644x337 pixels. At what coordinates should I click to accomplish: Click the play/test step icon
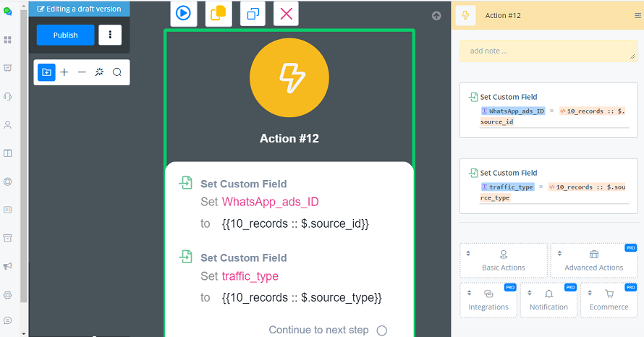pyautogui.click(x=183, y=14)
